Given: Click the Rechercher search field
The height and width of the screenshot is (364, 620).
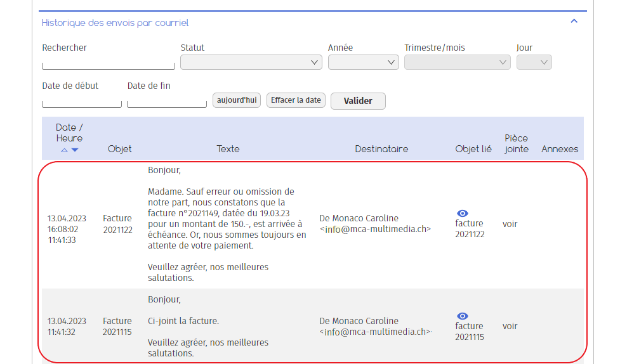Looking at the screenshot, I should click(109, 63).
